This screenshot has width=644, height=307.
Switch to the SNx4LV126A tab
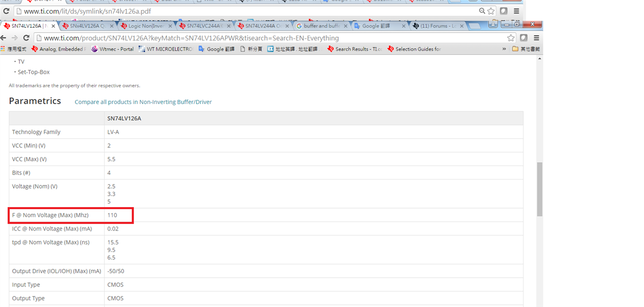86,26
